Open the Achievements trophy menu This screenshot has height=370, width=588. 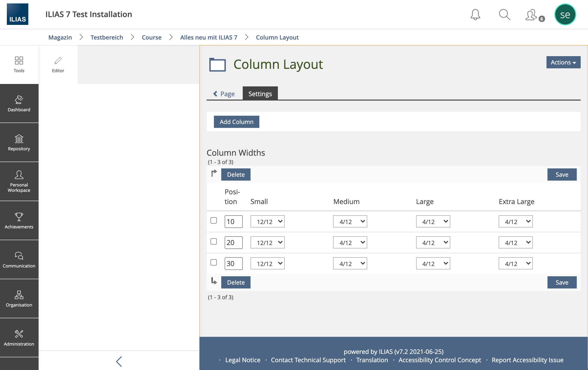point(19,221)
